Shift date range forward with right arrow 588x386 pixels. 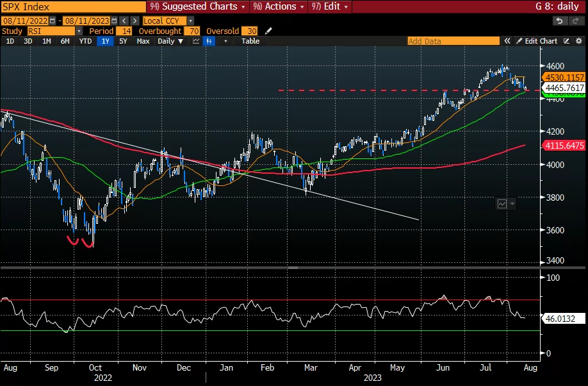point(135,21)
